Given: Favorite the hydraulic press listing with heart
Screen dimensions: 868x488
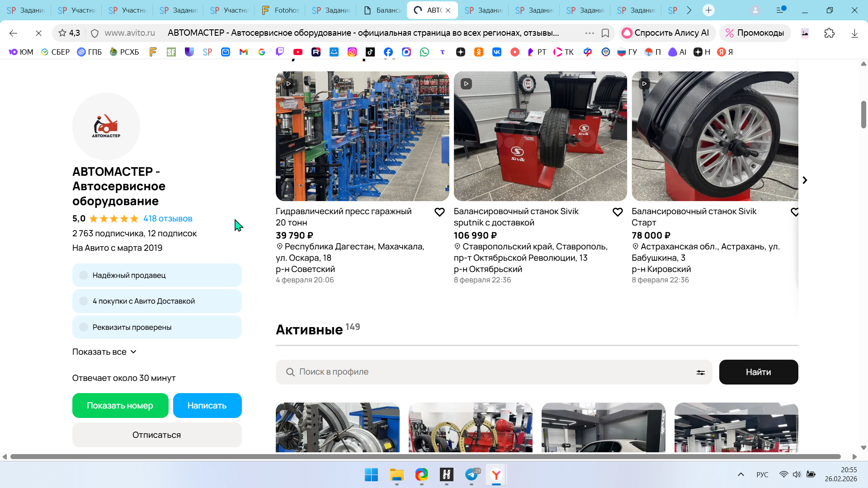Looking at the screenshot, I should coord(439,212).
